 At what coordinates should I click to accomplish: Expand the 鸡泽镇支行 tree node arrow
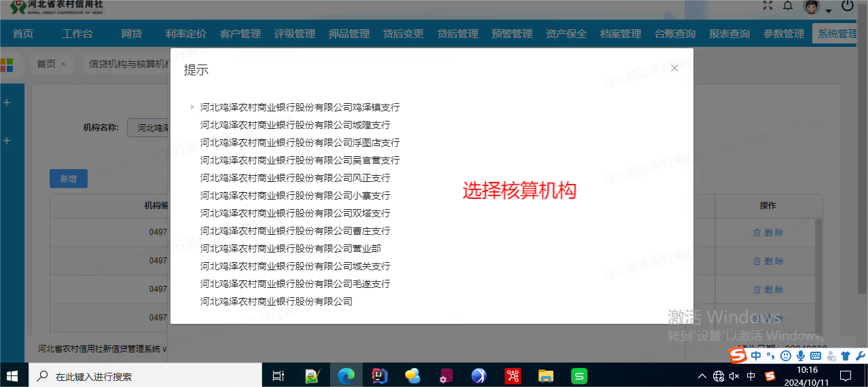(x=192, y=107)
